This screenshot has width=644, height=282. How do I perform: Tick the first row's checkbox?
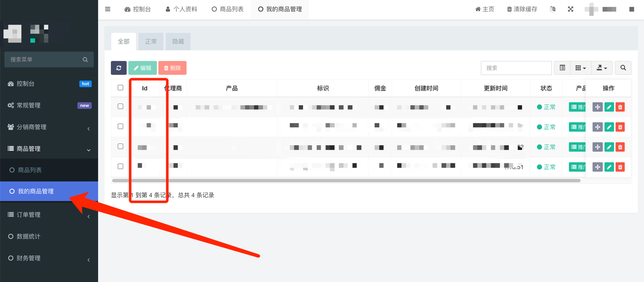121,106
